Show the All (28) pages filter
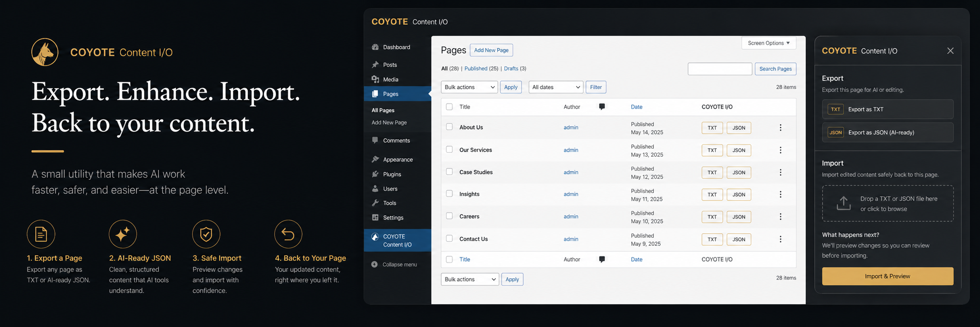The width and height of the screenshot is (980, 327). (450, 69)
